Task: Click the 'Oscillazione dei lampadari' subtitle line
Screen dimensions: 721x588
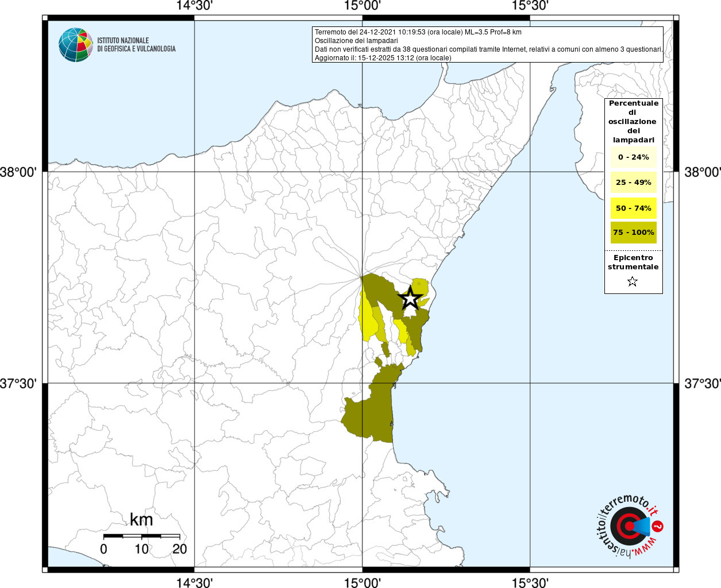Action: 356,41
